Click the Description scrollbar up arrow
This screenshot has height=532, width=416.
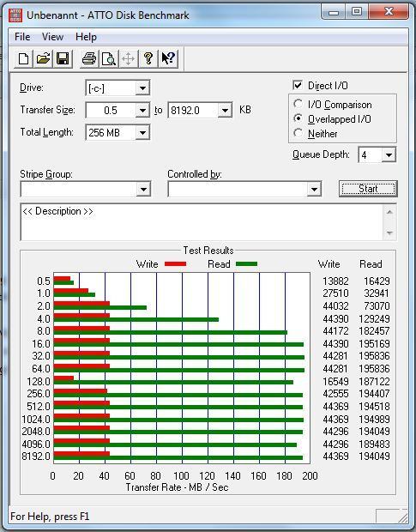coord(389,213)
